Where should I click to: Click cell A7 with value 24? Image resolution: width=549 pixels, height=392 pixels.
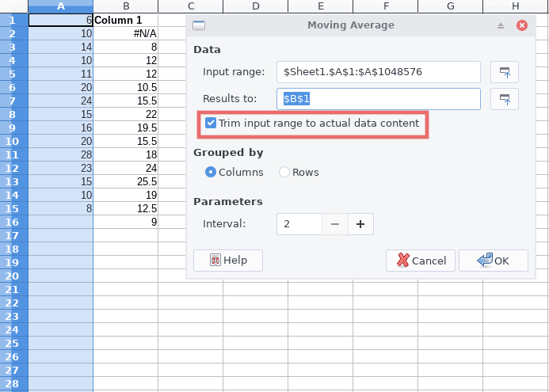click(60, 101)
